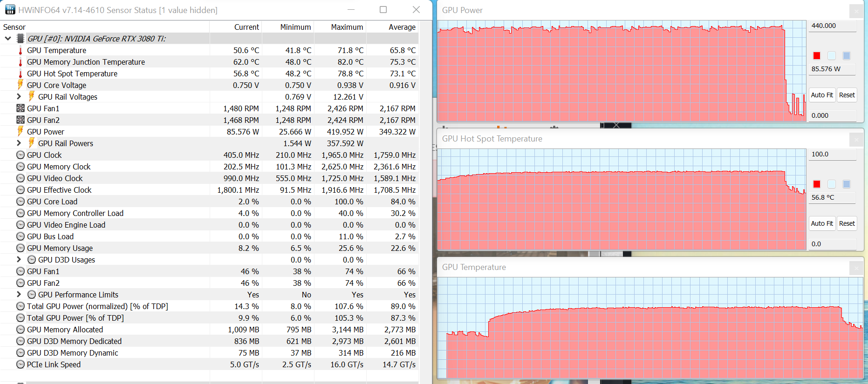Pick the pale swatch in GPU Hot Spot Temperature graph

click(x=832, y=184)
